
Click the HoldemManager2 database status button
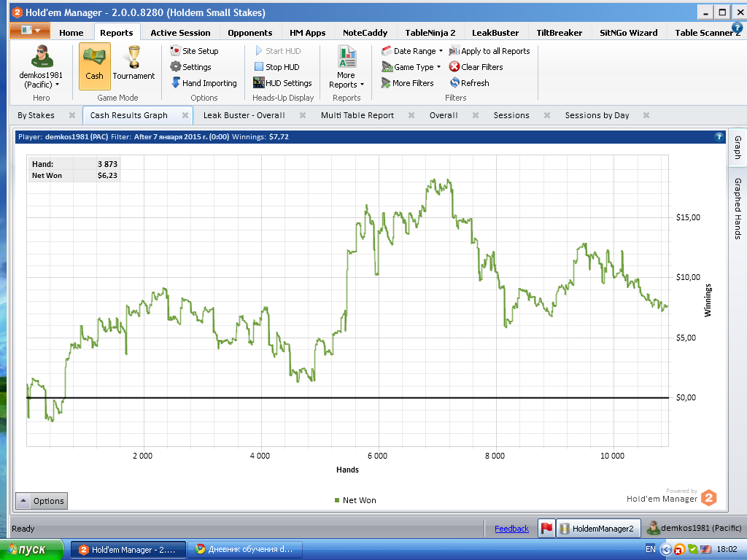(x=598, y=528)
